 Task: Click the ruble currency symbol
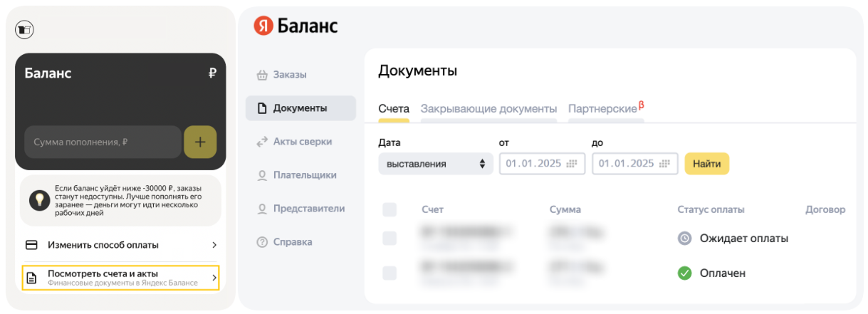tap(211, 73)
